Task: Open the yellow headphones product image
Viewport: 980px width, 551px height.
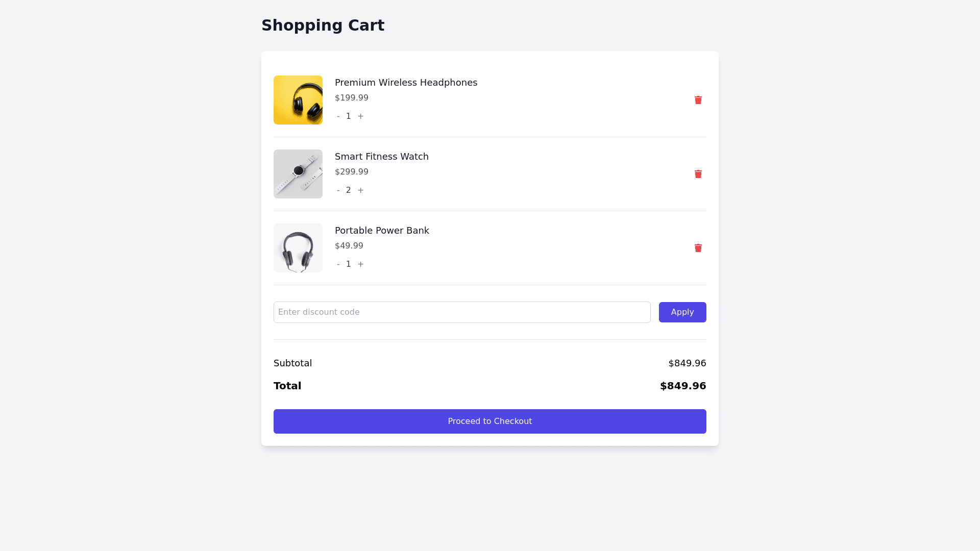Action: point(298,100)
